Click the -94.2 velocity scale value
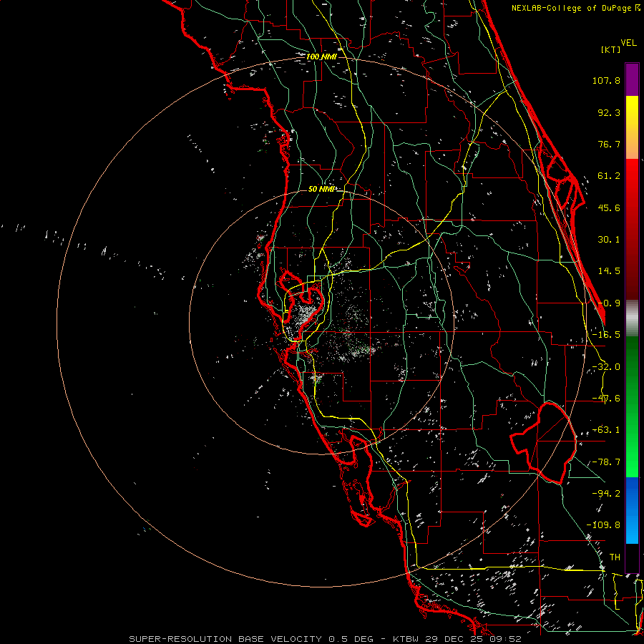The height and width of the screenshot is (644, 644). pos(606,493)
